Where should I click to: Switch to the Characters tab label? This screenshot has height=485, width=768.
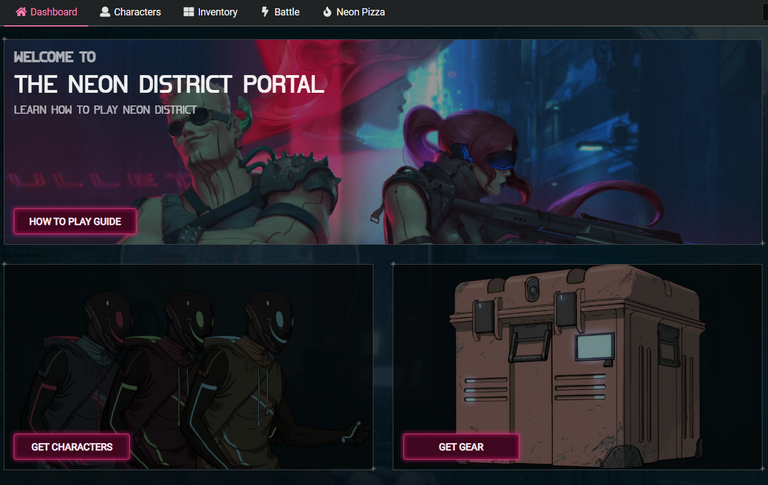(137, 12)
